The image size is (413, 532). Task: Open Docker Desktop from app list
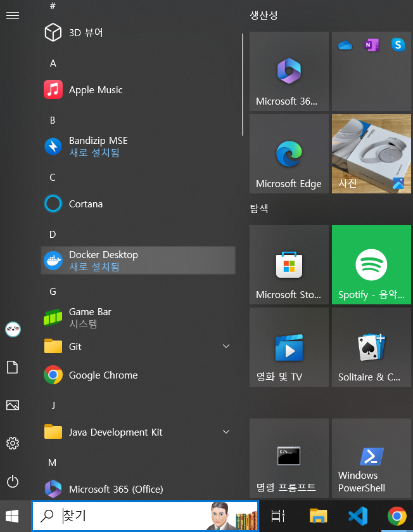tap(138, 260)
